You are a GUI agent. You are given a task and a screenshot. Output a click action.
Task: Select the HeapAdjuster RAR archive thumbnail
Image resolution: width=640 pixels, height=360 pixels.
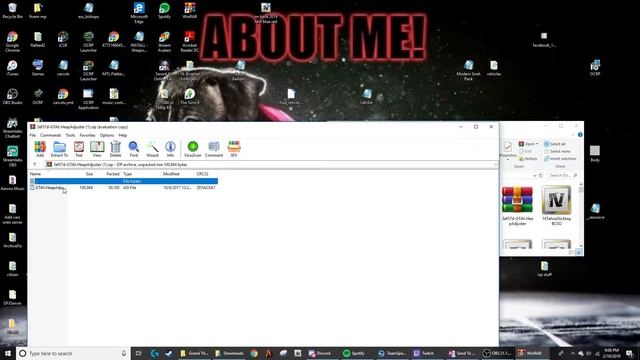pos(517,206)
